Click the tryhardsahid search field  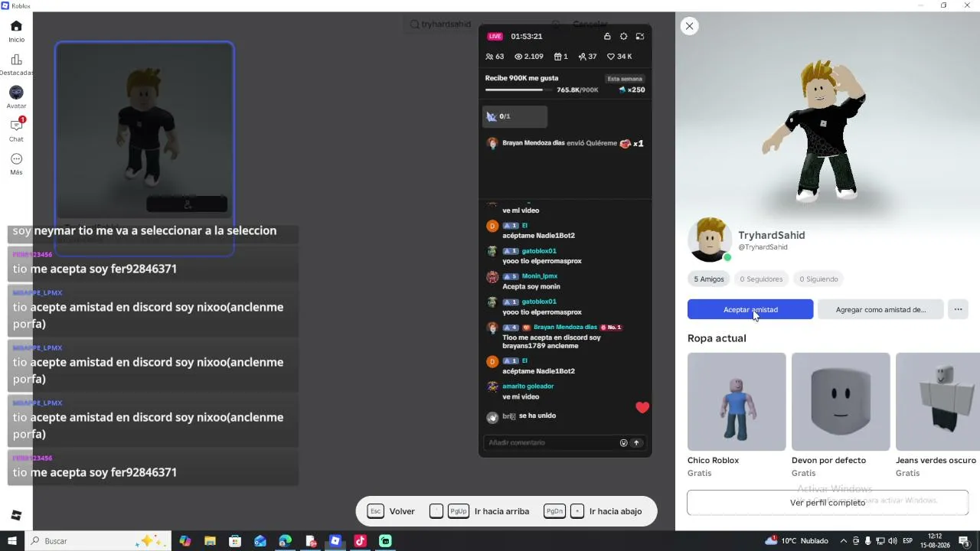(x=479, y=24)
